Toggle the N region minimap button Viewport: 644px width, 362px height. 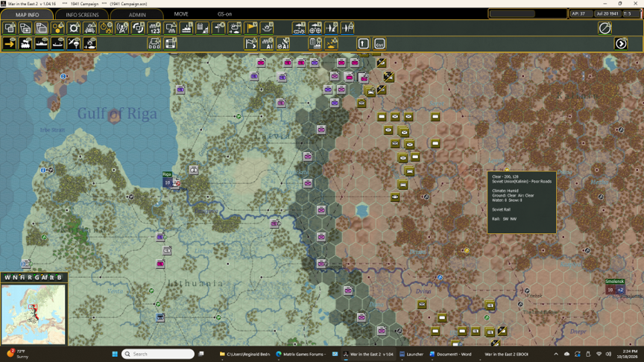click(x=15, y=277)
